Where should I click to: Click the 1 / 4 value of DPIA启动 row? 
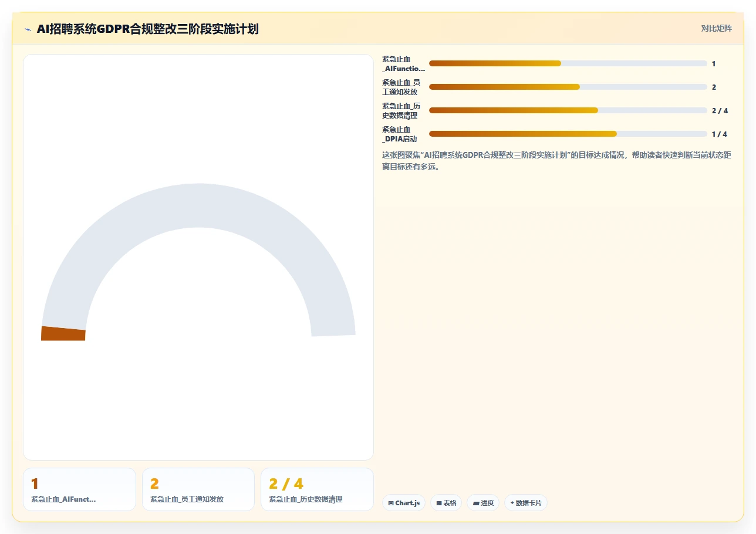pyautogui.click(x=720, y=134)
